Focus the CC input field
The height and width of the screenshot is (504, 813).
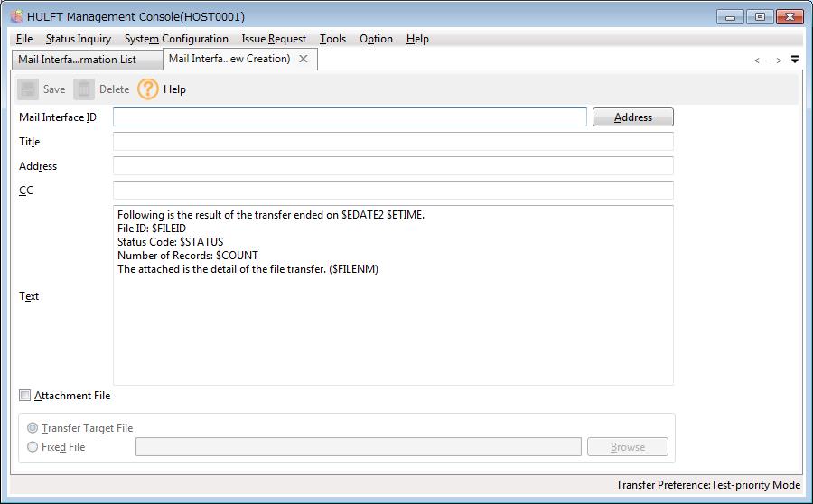[393, 191]
